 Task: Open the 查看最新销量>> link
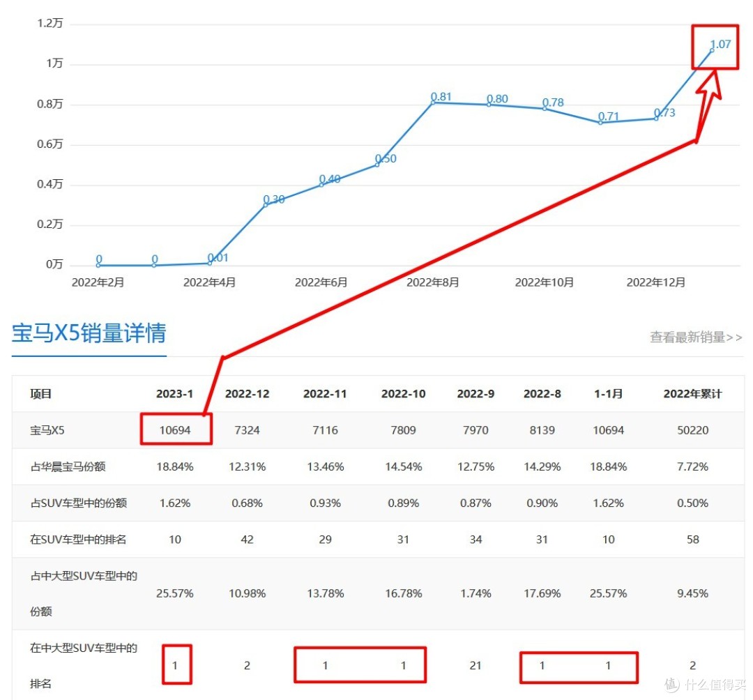[696, 337]
